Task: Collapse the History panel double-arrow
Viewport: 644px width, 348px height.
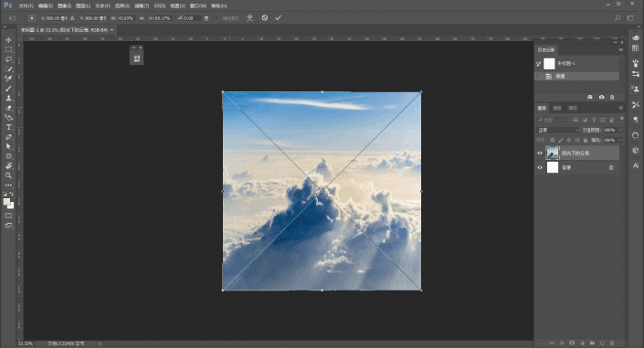Action: point(615,42)
